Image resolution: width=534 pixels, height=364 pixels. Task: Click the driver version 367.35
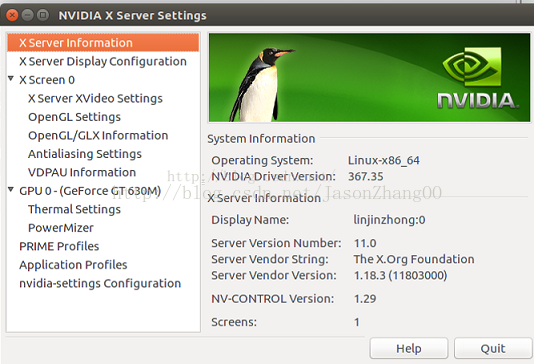click(365, 176)
